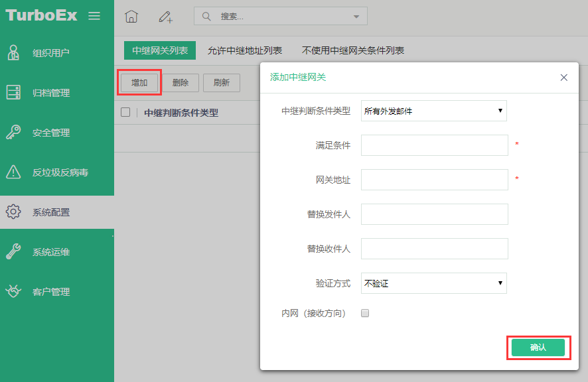Switch to the 允许中继地址列表 tab
The width and height of the screenshot is (588, 382).
coord(245,50)
